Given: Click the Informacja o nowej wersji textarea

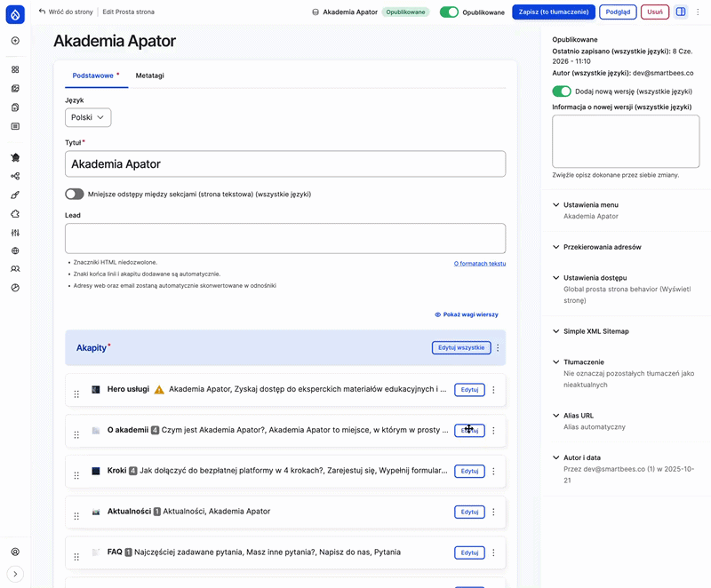Looking at the screenshot, I should (626, 141).
